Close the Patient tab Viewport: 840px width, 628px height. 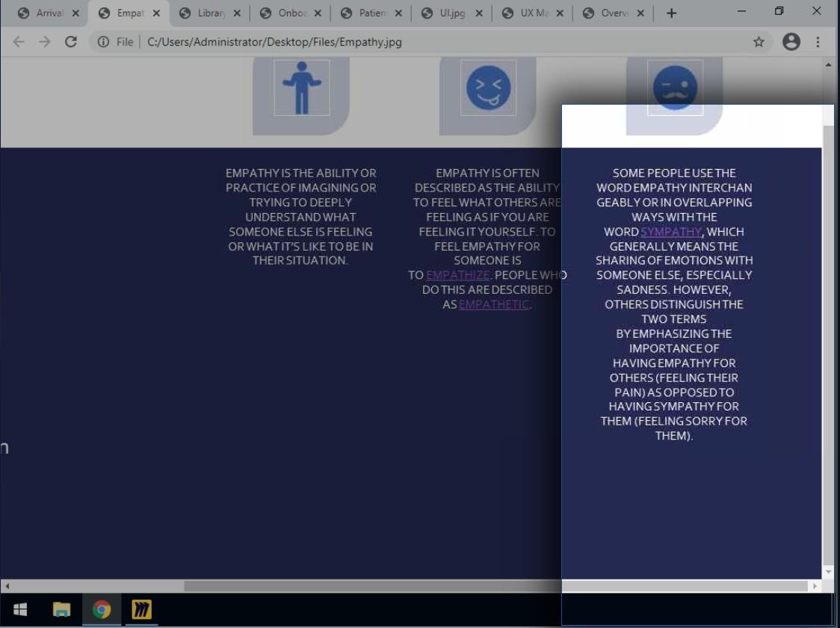(398, 13)
